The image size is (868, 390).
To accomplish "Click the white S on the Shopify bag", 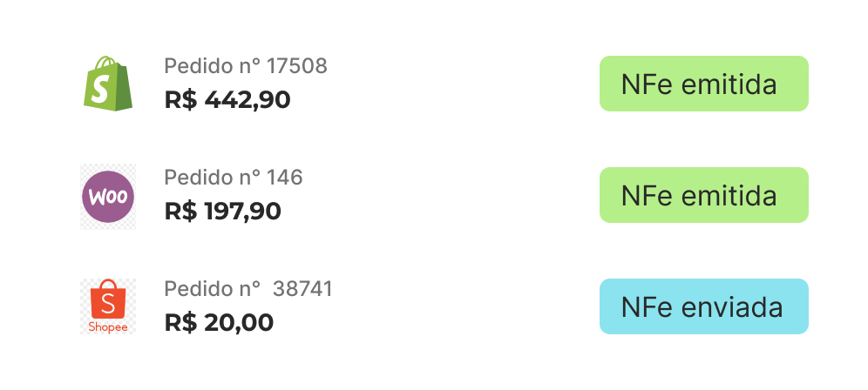I will point(99,89).
